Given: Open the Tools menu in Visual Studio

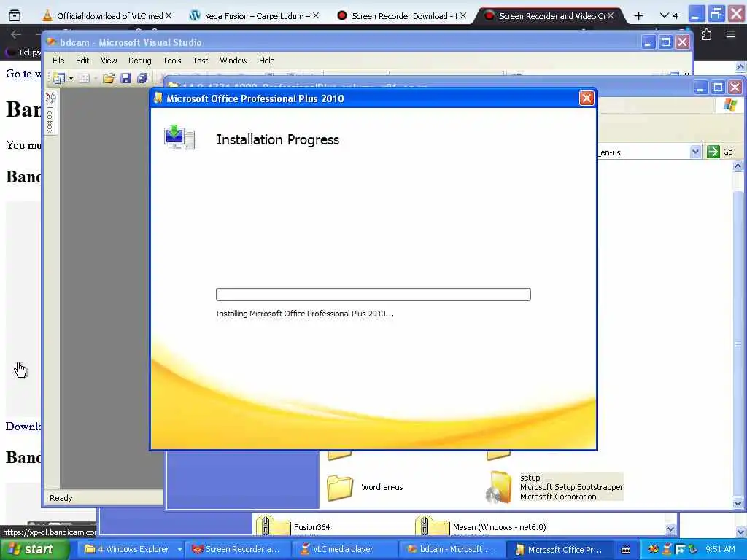Looking at the screenshot, I should click(171, 61).
